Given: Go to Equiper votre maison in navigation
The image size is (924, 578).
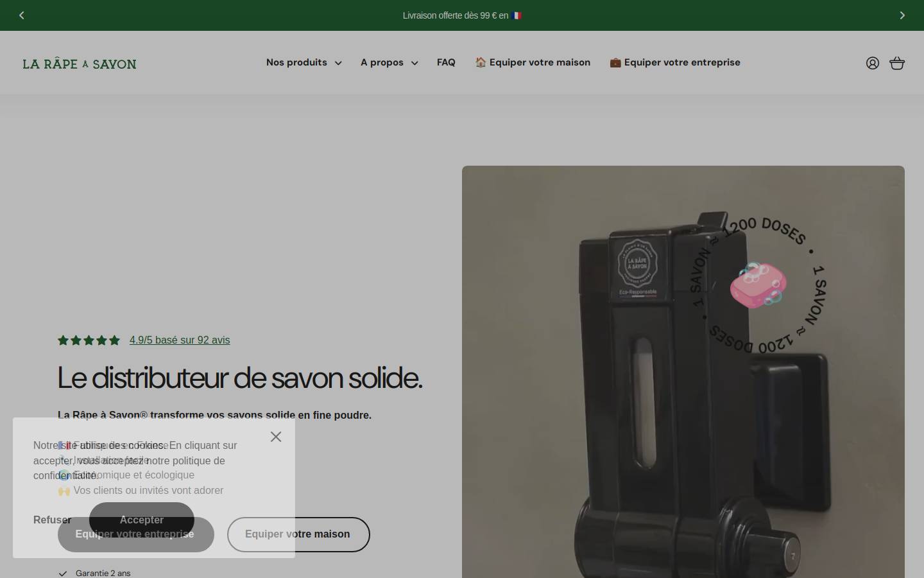Looking at the screenshot, I should click(533, 62).
